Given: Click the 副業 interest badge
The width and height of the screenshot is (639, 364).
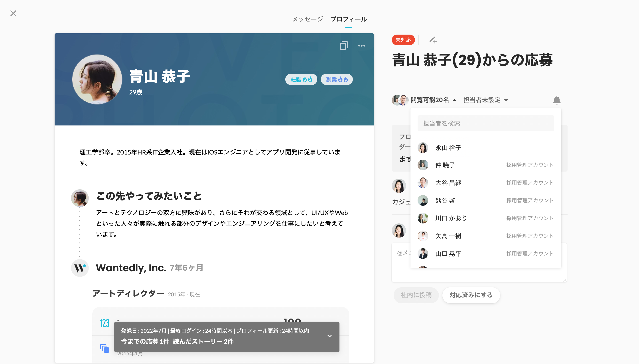Looking at the screenshot, I should 337,80.
